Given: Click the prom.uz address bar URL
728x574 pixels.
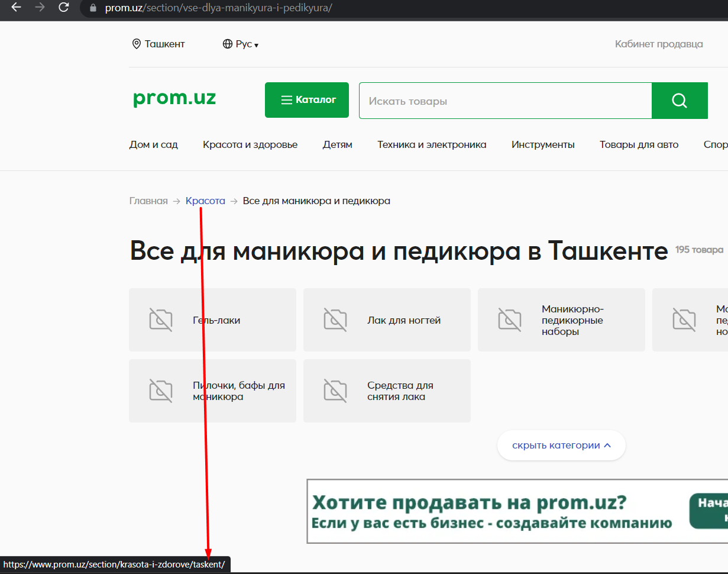Looking at the screenshot, I should coord(218,9).
